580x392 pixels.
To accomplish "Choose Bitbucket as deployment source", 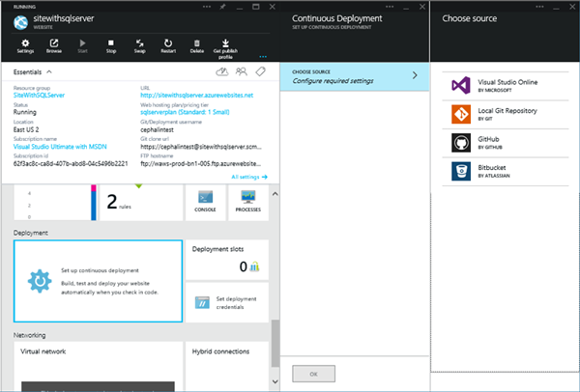I will tap(506, 171).
